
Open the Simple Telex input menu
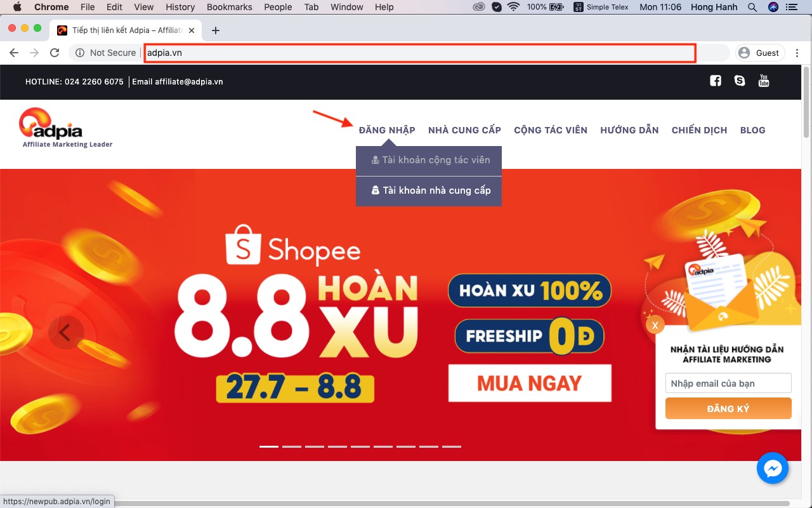click(x=600, y=7)
